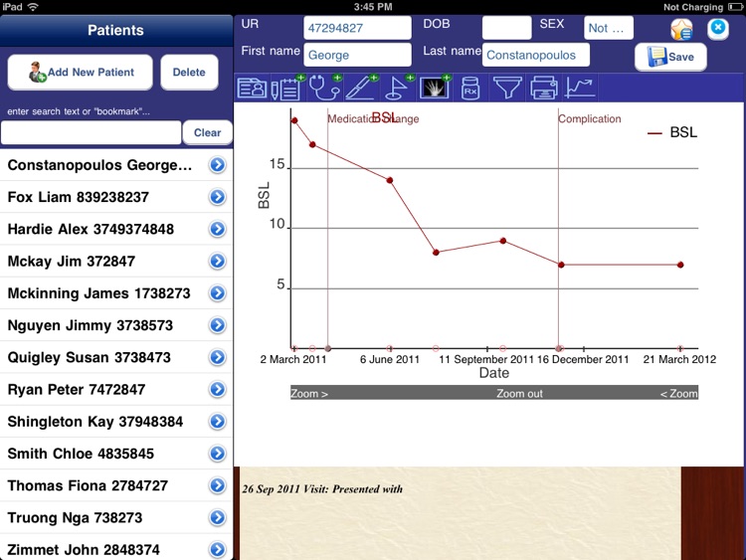Screen dimensions: 746x560
Task: Open the SEX selector showing 'Not …'
Action: [610, 28]
